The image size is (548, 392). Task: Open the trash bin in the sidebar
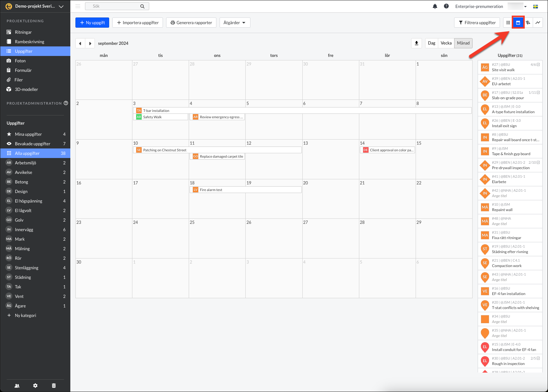point(54,386)
